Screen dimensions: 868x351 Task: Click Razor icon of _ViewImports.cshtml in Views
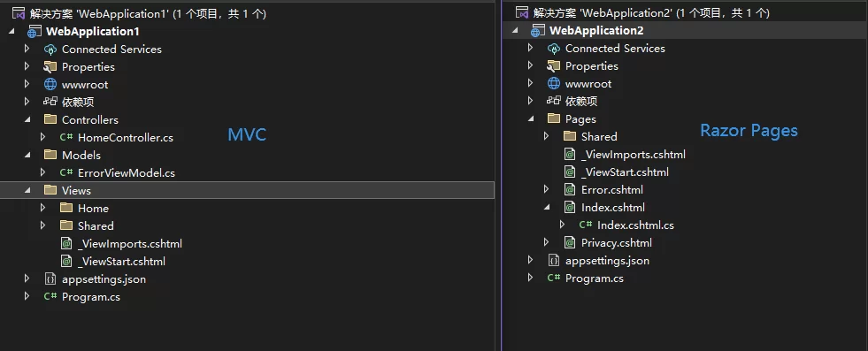pos(66,243)
